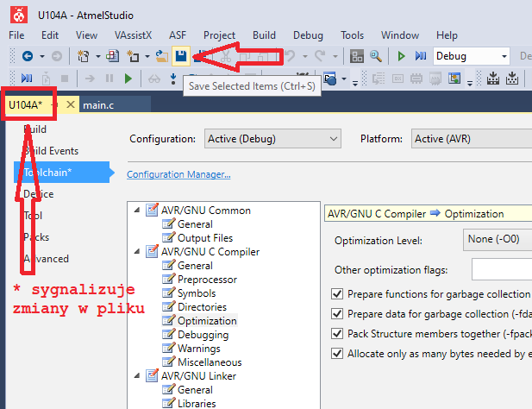Screen dimensions: 532x409
Task: Click the Save Selected Items icon
Action: [181, 56]
